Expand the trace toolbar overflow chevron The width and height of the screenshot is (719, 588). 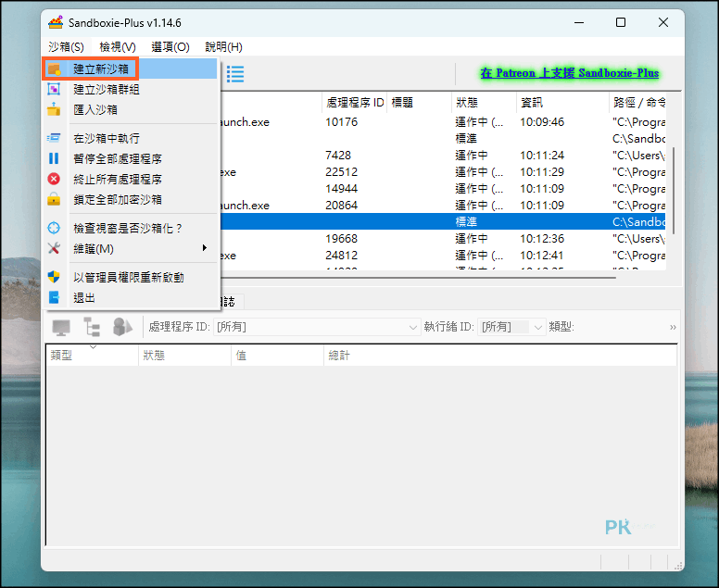click(x=673, y=327)
